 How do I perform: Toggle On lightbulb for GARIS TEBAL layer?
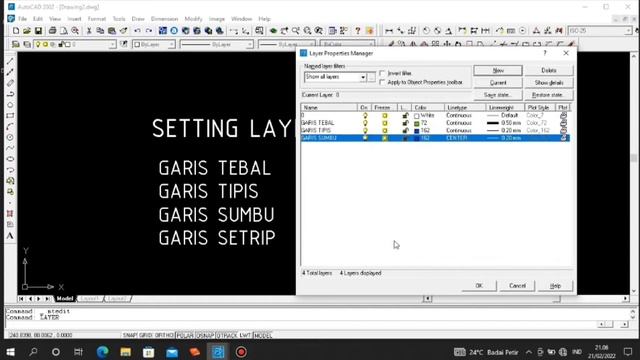pos(365,123)
